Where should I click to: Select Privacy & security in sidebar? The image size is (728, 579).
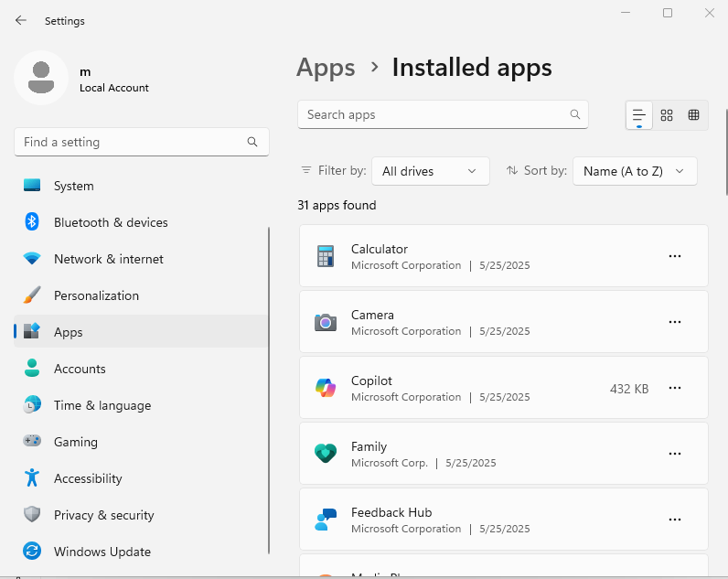click(103, 515)
